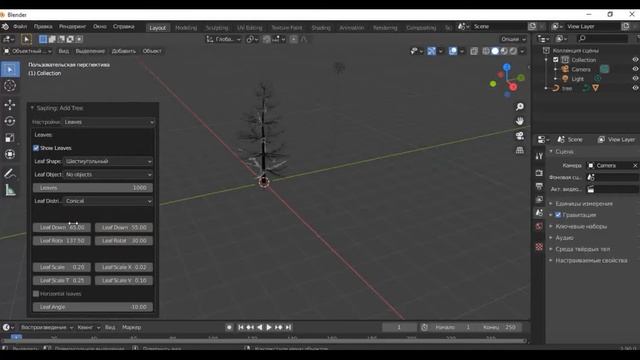640x360 pixels.
Task: Open Tool properties tab icon
Action: [539, 156]
